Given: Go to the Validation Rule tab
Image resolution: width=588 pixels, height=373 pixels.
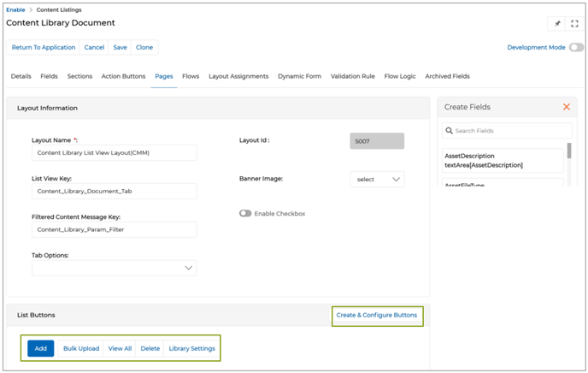Looking at the screenshot, I should click(x=352, y=76).
